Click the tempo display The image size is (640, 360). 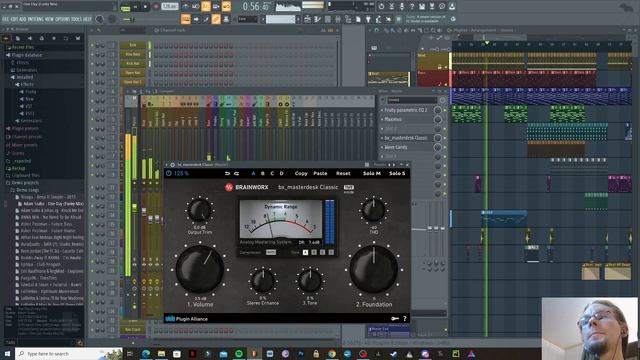pyautogui.click(x=170, y=6)
